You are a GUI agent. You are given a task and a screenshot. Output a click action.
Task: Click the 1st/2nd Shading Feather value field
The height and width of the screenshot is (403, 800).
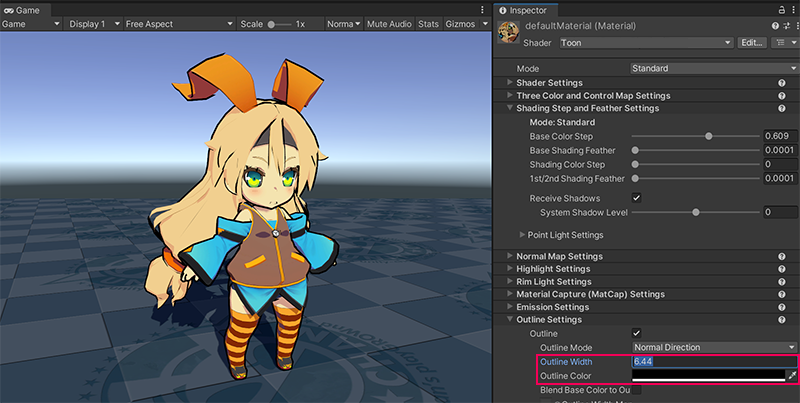pyautogui.click(x=781, y=179)
